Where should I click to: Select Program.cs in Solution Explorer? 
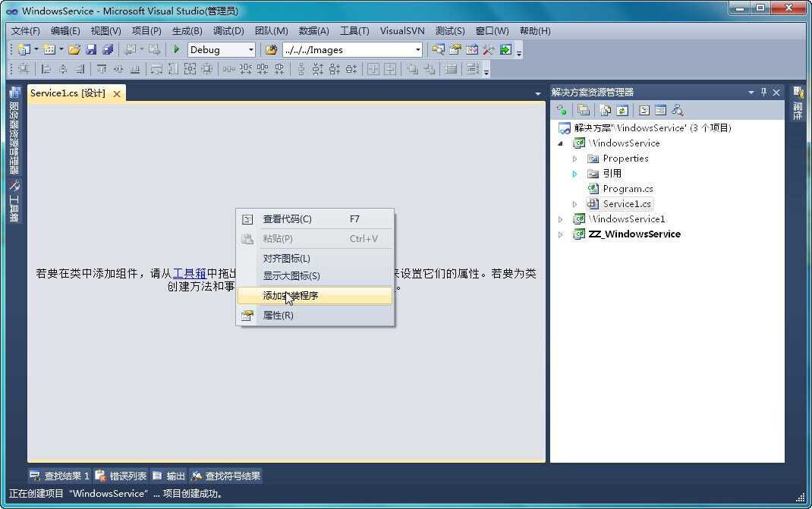click(628, 189)
